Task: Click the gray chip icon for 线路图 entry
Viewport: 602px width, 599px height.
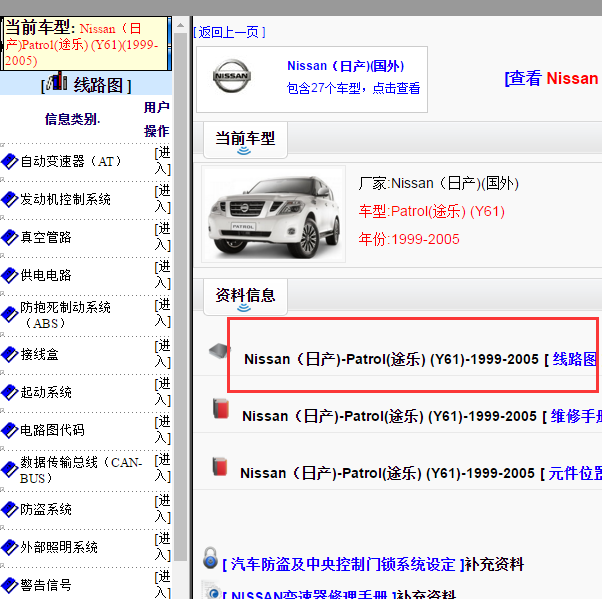Action: point(220,351)
